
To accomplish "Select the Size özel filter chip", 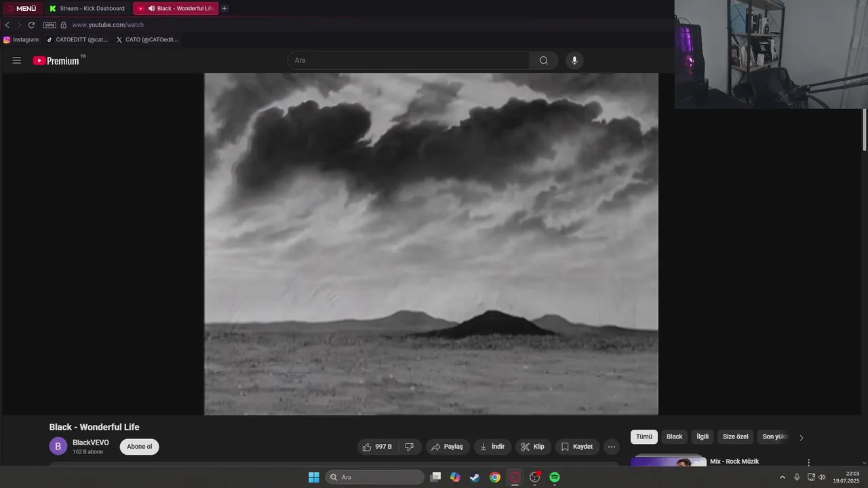I will (x=736, y=436).
